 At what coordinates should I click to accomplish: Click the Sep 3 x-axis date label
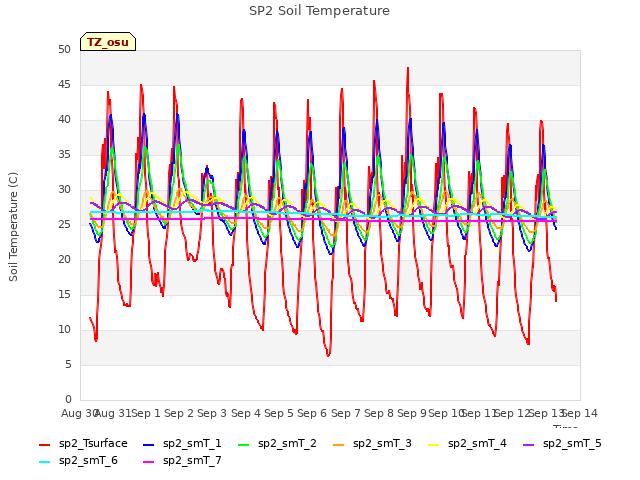tap(212, 414)
